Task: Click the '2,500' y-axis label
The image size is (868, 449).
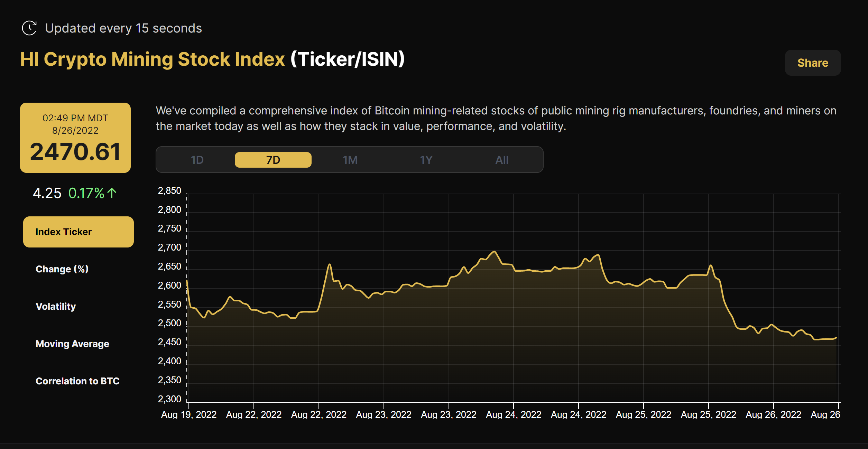Action: [x=169, y=323]
